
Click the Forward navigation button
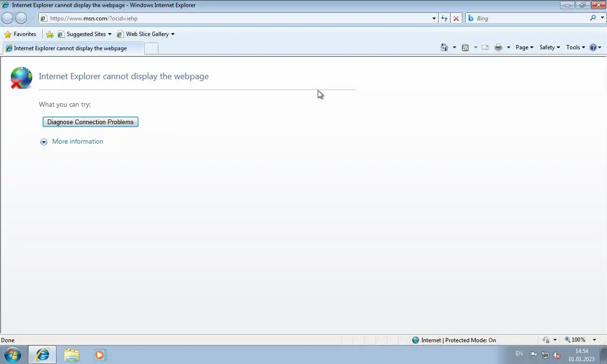21,18
